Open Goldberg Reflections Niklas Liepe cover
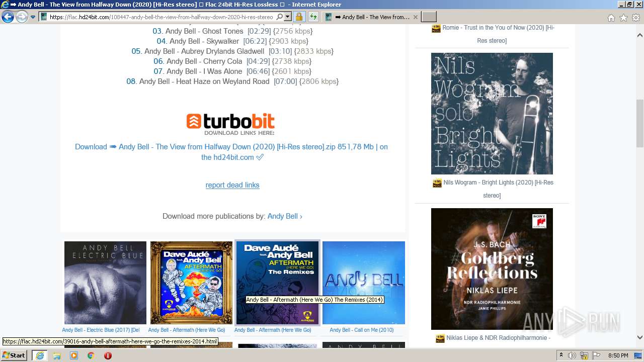The height and width of the screenshot is (362, 644). [x=492, y=269]
